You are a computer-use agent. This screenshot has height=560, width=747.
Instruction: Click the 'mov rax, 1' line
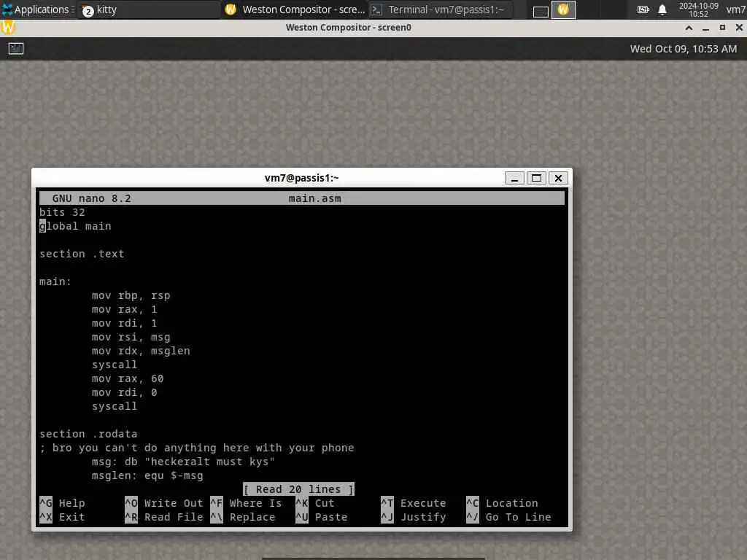click(x=124, y=309)
